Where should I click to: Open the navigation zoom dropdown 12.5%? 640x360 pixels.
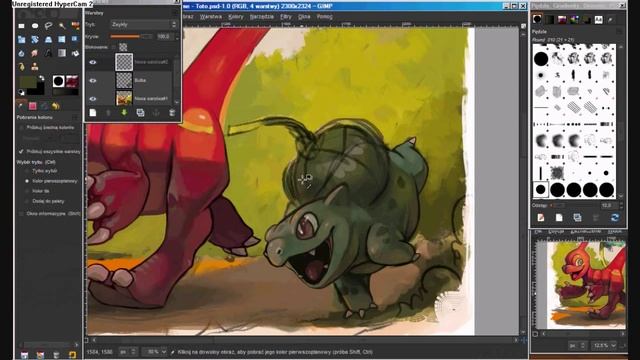click(x=604, y=346)
